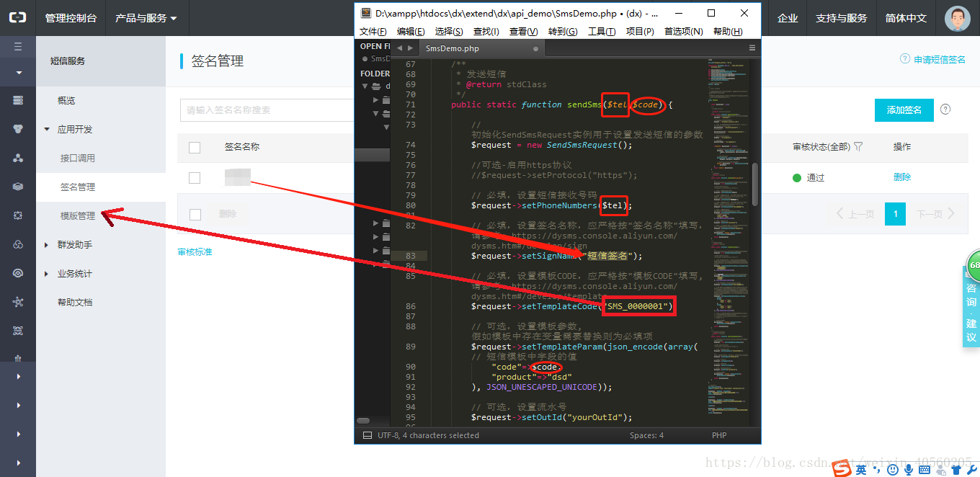Open the Spaces: 4 indentation selector
980x477 pixels.
pyautogui.click(x=646, y=435)
